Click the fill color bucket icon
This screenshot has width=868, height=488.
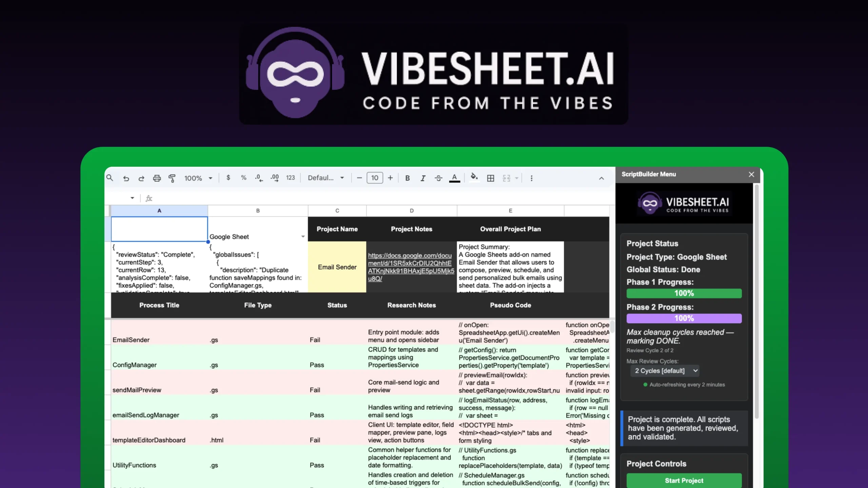pos(474,178)
